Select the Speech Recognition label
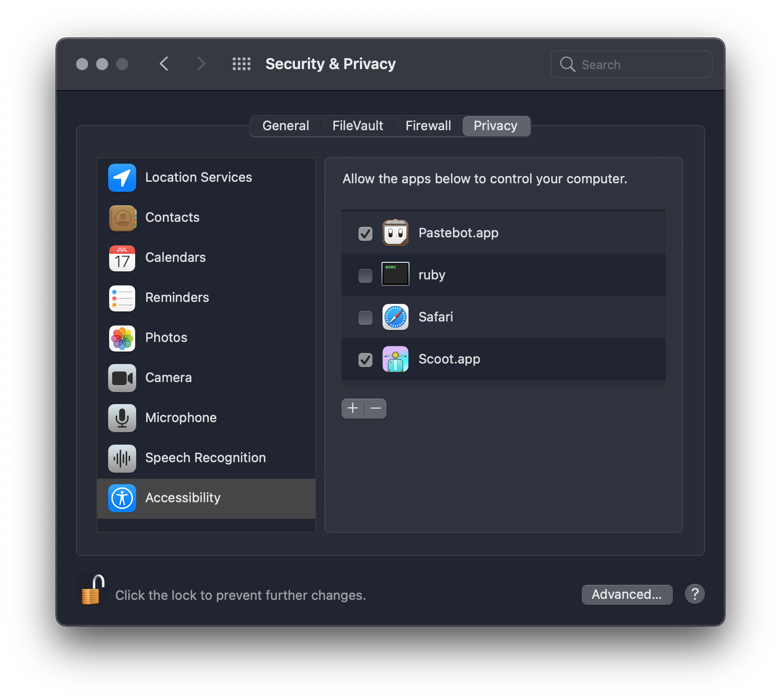The height and width of the screenshot is (700, 781). click(205, 458)
